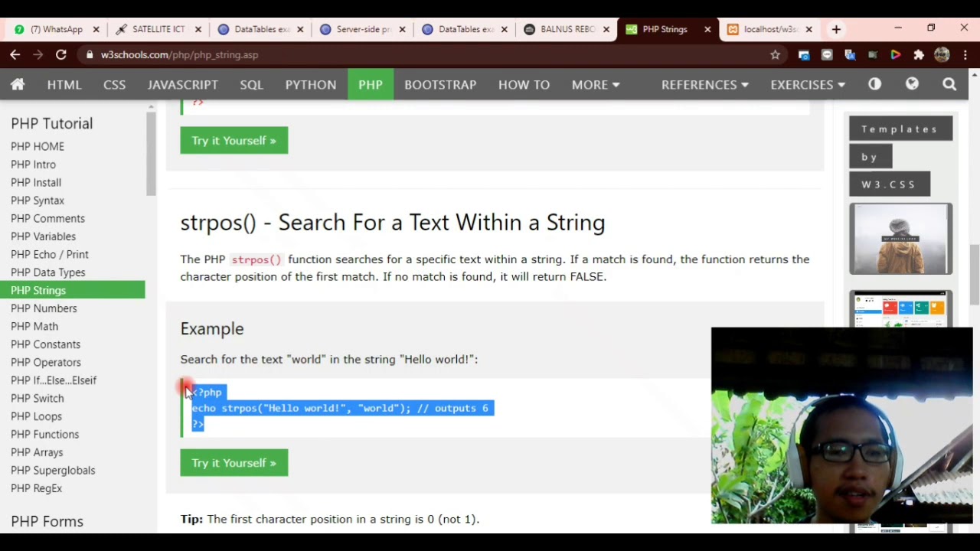Click the address bar URL
This screenshot has height=551, width=980.
tap(179, 54)
